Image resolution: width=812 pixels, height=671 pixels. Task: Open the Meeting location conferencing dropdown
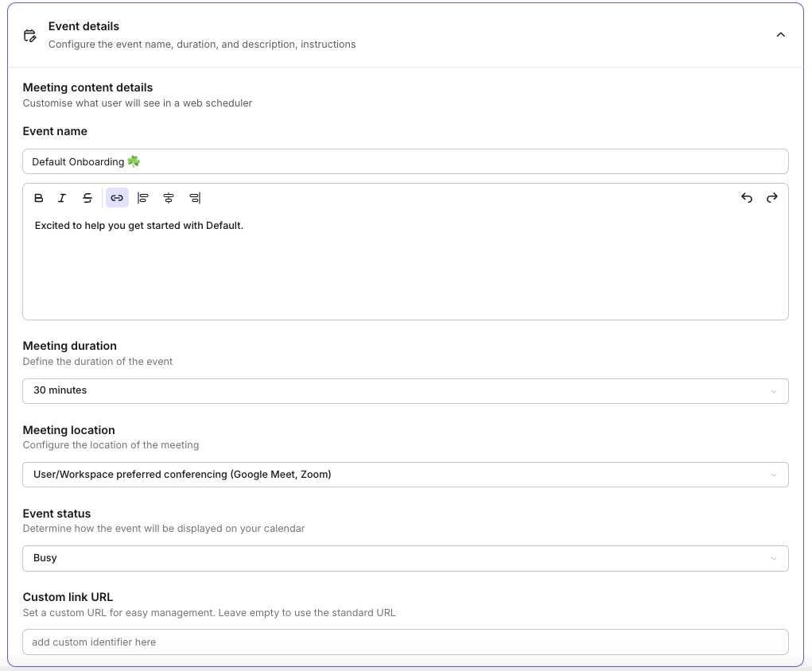pyautogui.click(x=406, y=475)
